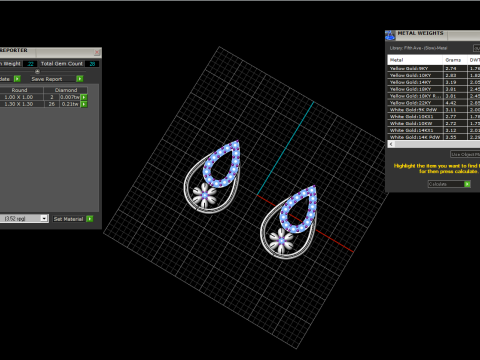The height and width of the screenshot is (360, 480).
Task: Select the Yellow Gold:14KY row
Action: pos(434,82)
